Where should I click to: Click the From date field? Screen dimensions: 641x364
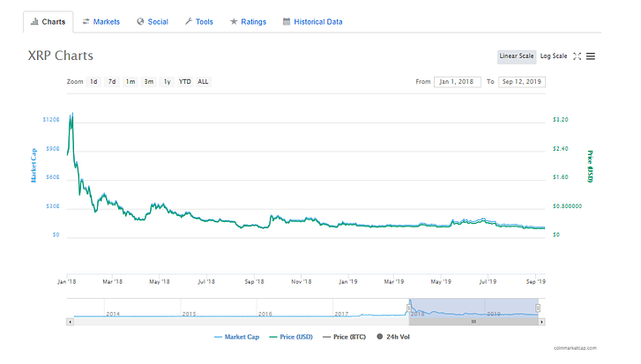point(458,82)
